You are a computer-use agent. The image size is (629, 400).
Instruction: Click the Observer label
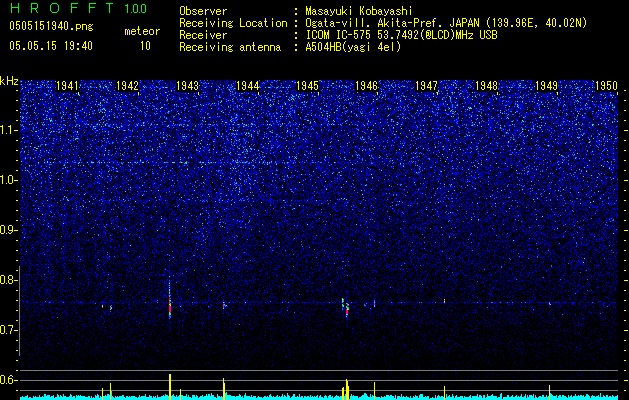(203, 11)
